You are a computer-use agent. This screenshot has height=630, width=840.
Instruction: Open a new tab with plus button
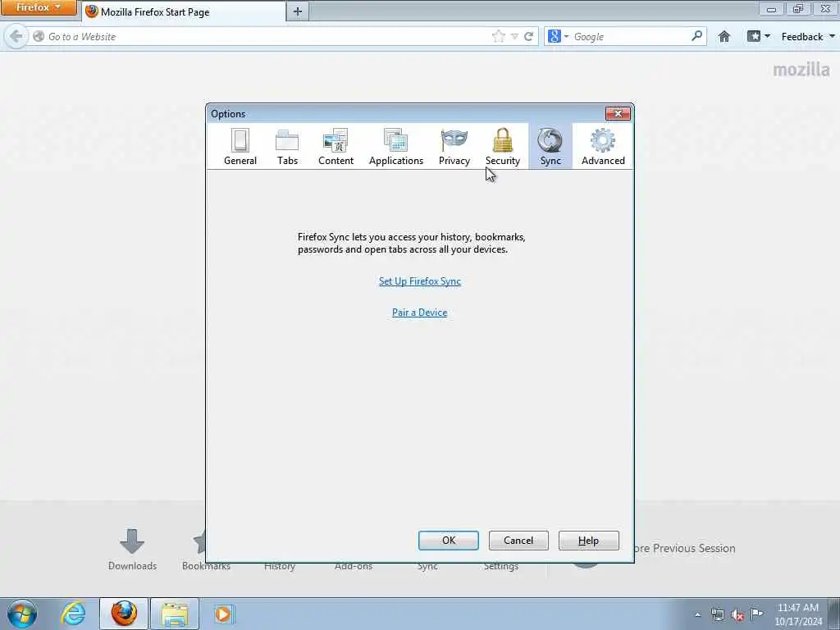click(298, 11)
